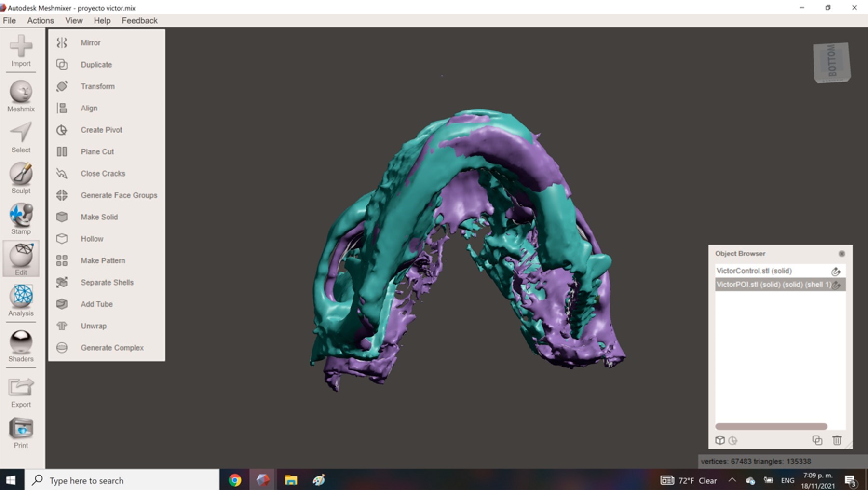Click Make Solid in Edit menu
The image size is (868, 490).
point(99,217)
